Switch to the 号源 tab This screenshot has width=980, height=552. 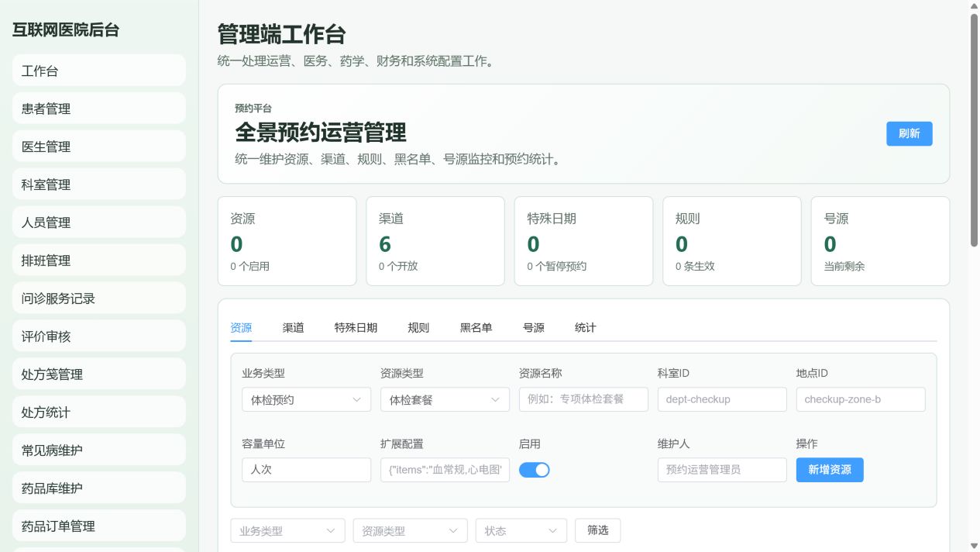point(534,328)
